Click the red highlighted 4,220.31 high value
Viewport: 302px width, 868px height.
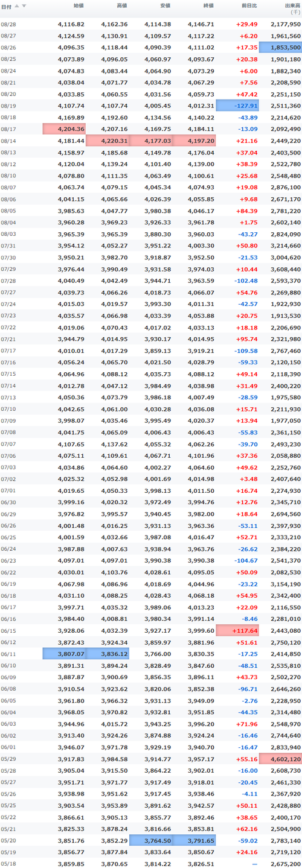coord(108,141)
